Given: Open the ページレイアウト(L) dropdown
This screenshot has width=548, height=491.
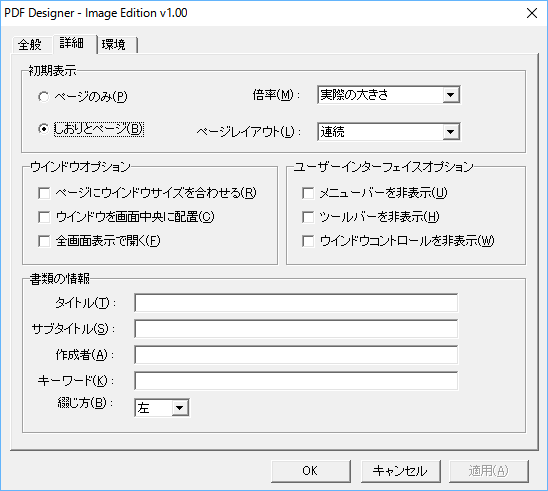Looking at the screenshot, I should [x=389, y=132].
